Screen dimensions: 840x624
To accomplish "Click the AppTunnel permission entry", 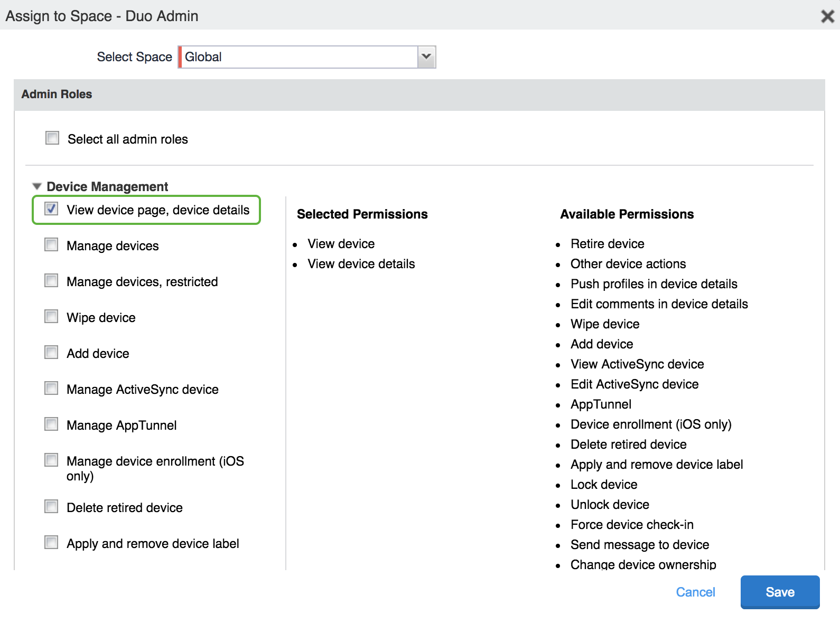I will click(x=601, y=404).
